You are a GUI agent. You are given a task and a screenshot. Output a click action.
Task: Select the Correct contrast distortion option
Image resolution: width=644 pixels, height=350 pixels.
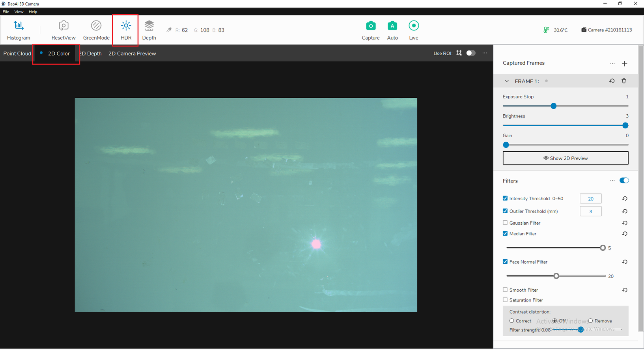click(511, 321)
